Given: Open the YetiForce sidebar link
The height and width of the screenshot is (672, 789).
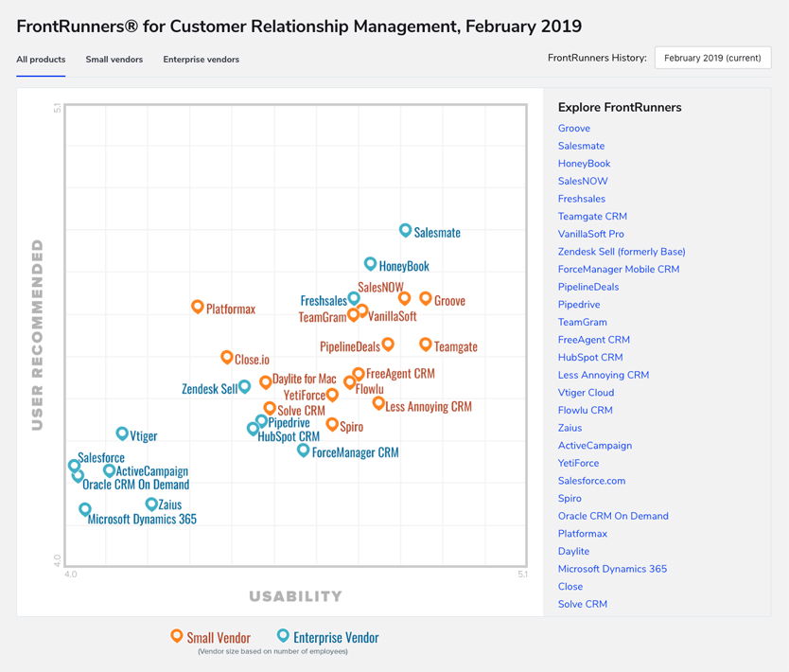Looking at the screenshot, I should pos(579,463).
